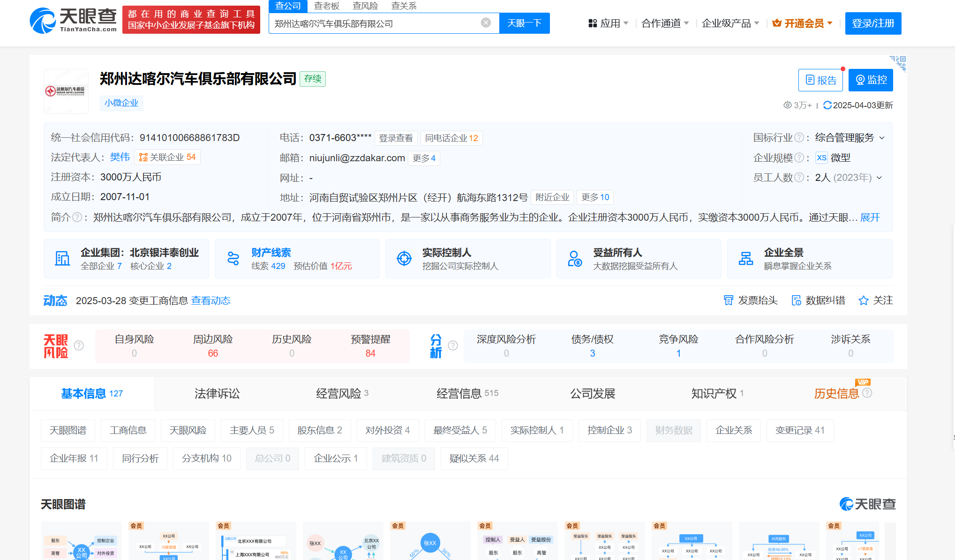Click help icon beside 员工人数
This screenshot has height=560, width=955.
799,178
